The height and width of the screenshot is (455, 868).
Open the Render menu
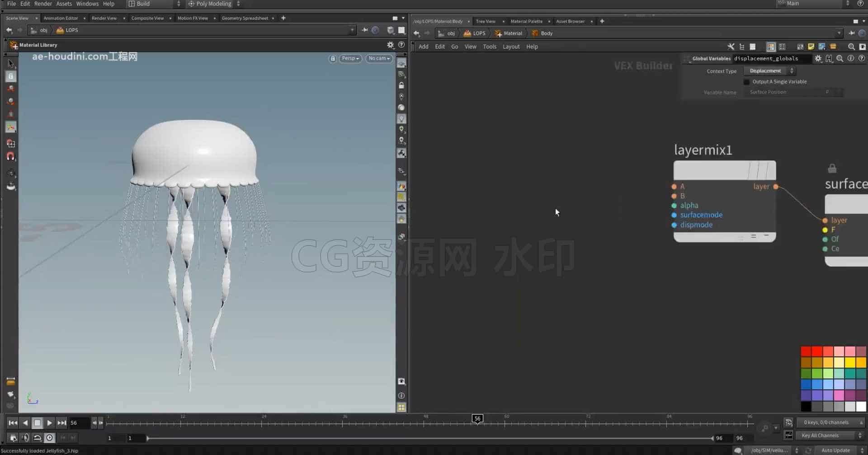43,4
